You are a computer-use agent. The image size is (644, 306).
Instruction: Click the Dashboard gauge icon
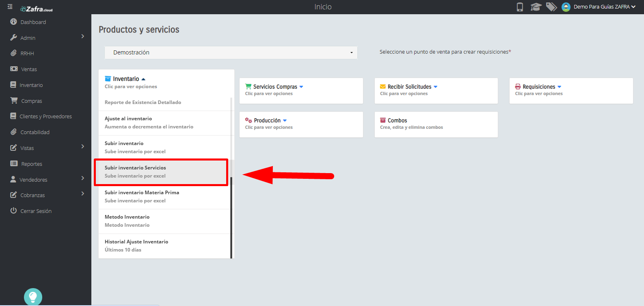(x=13, y=22)
